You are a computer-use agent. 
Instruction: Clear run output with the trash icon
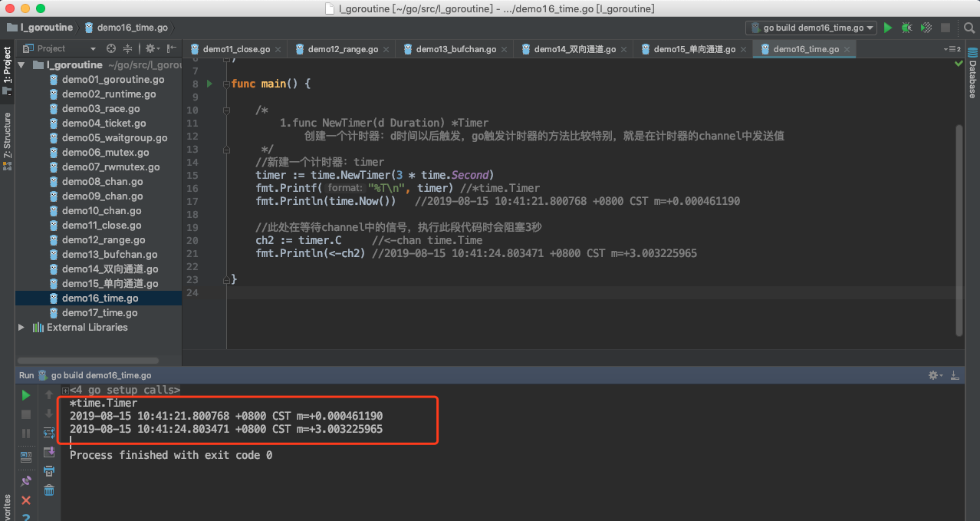pos(49,490)
